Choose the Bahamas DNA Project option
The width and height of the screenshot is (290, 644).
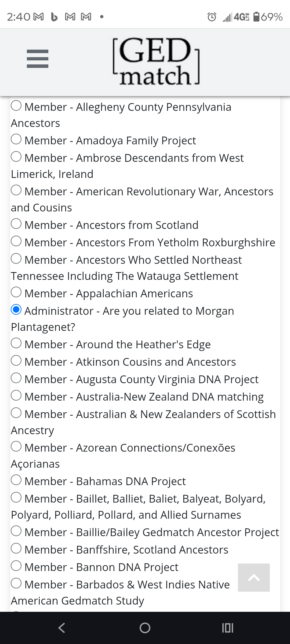click(x=16, y=481)
